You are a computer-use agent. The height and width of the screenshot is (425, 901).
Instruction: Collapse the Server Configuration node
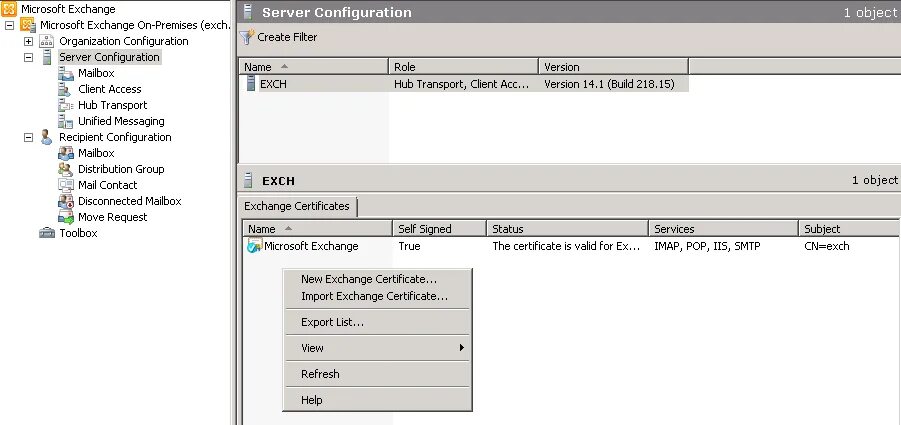pos(28,57)
